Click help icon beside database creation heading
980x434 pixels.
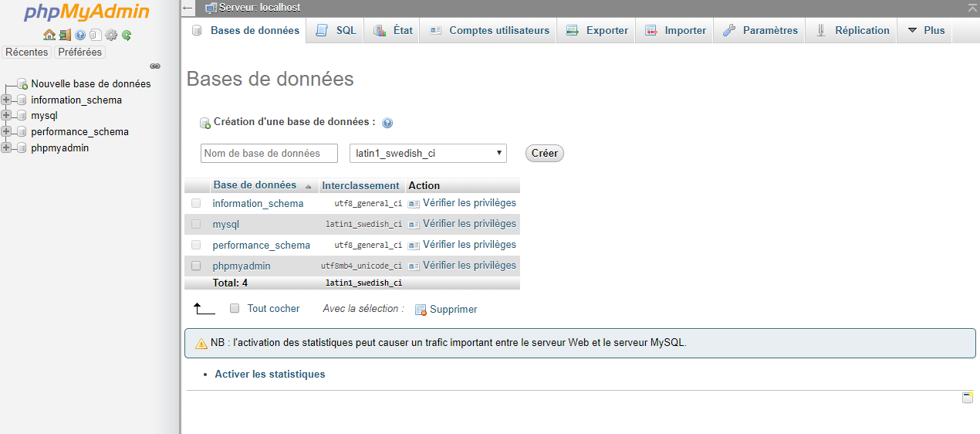387,123
